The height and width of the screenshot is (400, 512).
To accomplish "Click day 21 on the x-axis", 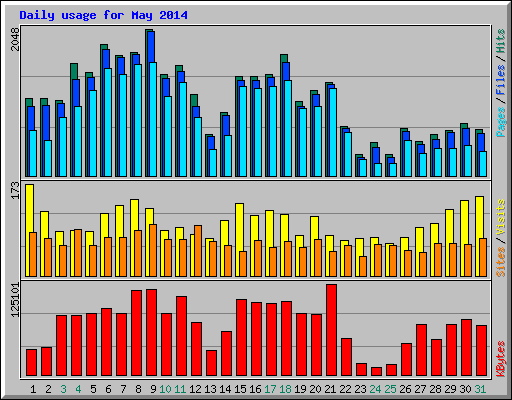I will pyautogui.click(x=330, y=389).
